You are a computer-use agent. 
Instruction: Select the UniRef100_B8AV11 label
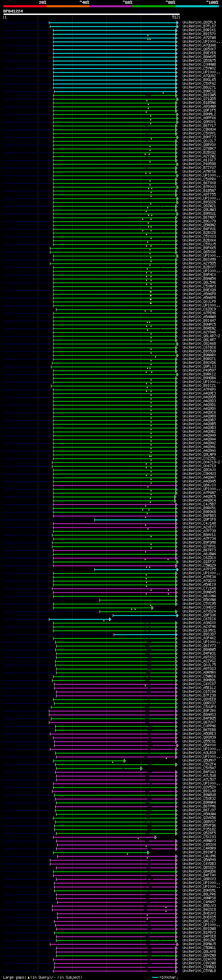point(199,535)
